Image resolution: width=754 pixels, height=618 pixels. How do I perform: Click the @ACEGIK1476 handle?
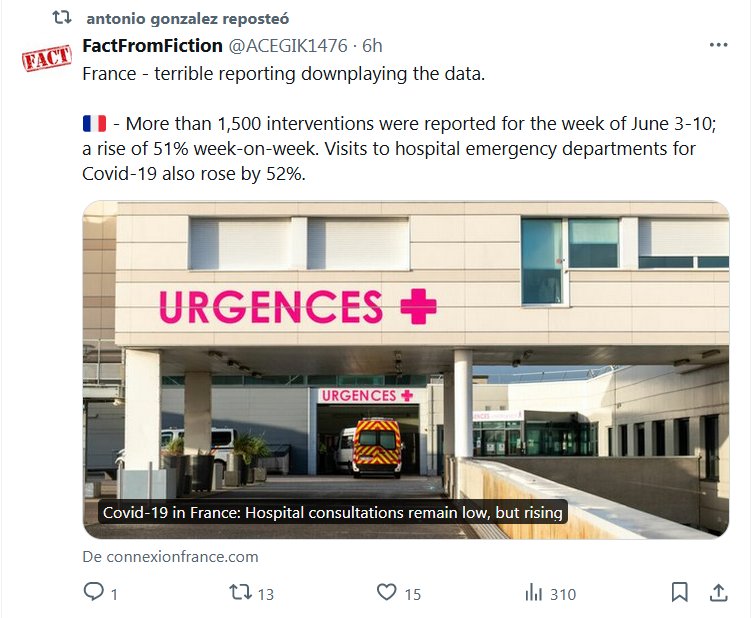point(292,46)
